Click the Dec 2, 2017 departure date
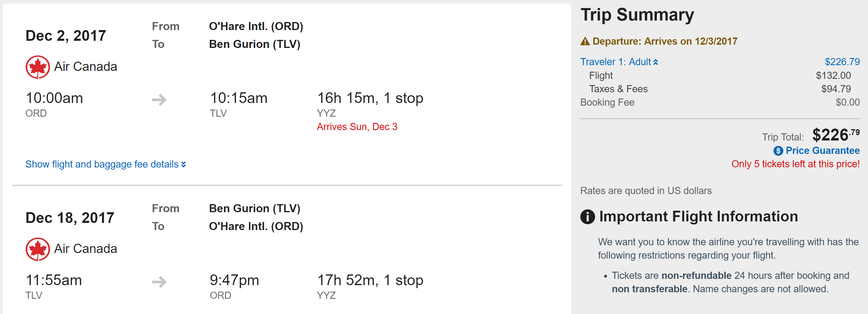Image resolution: width=868 pixels, height=314 pixels. coord(66,36)
